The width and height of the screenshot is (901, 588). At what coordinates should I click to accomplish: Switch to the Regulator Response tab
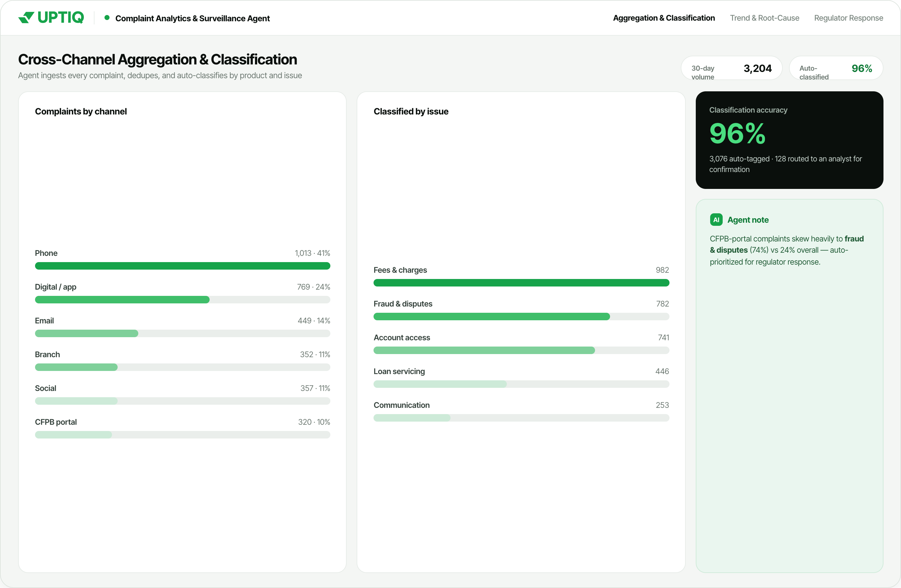point(848,18)
